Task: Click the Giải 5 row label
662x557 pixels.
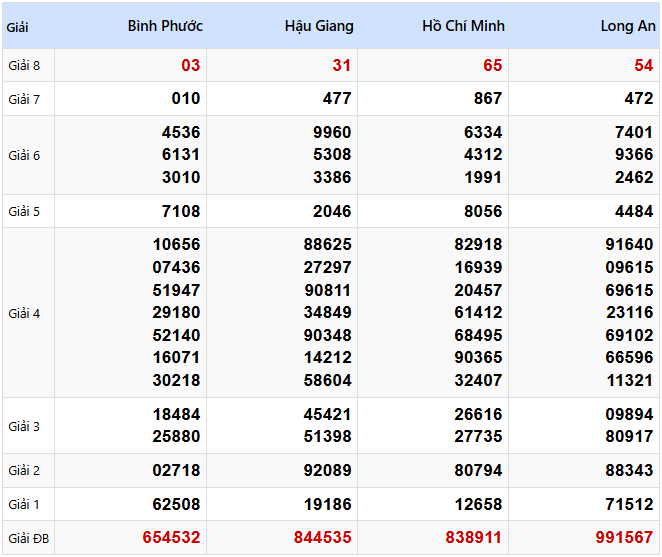Action: tap(24, 211)
